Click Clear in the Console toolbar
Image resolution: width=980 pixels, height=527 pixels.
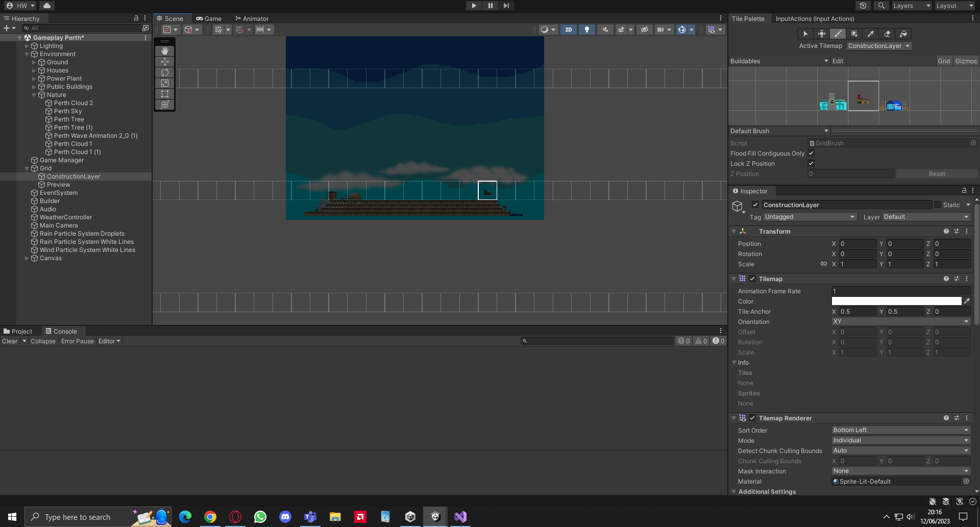10,341
